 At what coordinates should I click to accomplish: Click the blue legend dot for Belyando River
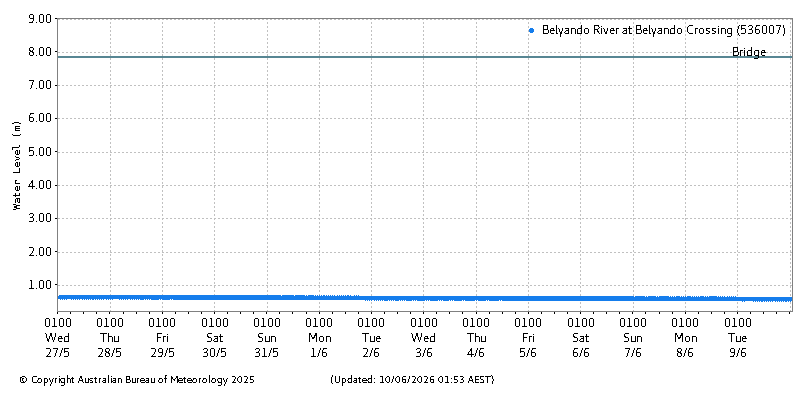531,31
